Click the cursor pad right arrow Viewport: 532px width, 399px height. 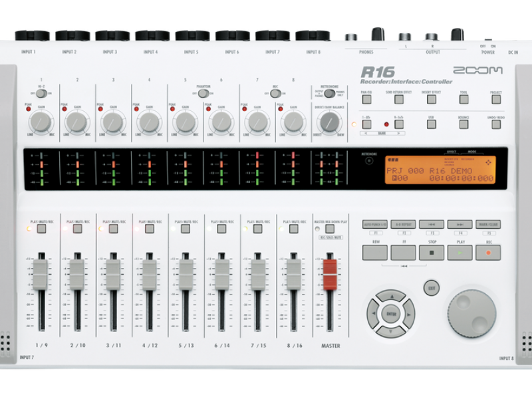(409, 314)
